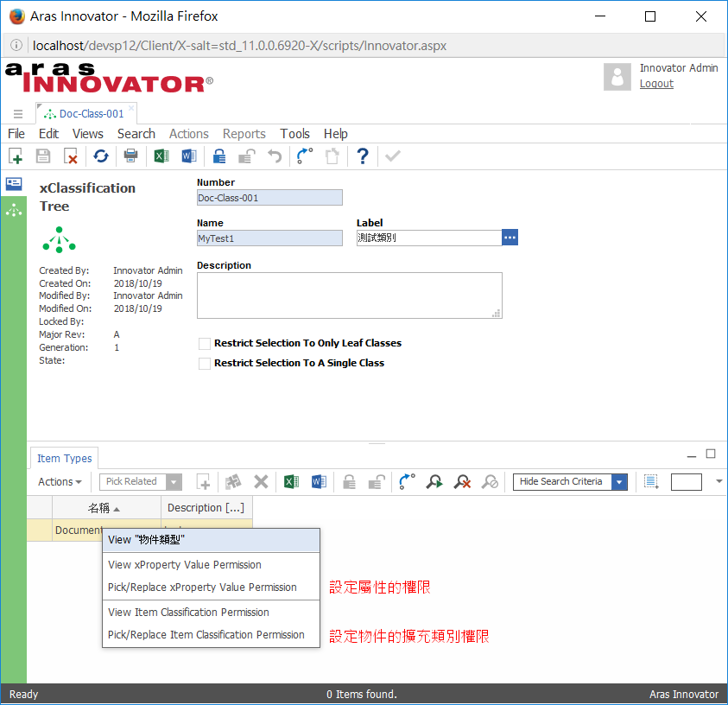Open the File menu

coord(16,134)
